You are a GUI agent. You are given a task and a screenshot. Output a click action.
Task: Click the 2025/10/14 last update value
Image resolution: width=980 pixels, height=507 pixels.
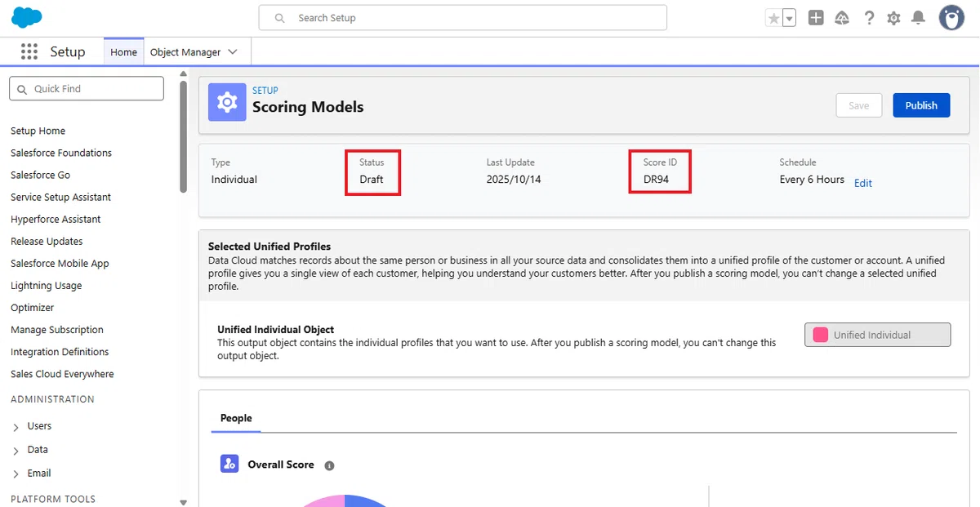(514, 180)
